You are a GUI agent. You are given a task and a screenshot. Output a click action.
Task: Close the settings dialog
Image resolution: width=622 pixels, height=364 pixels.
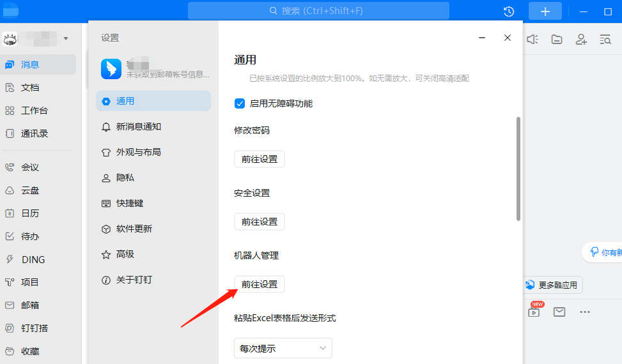tap(508, 38)
